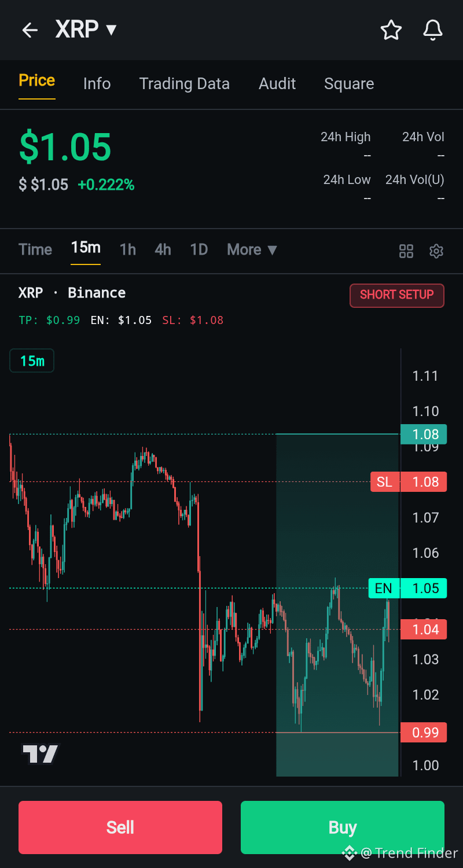Select the 1D chart interval
The width and height of the screenshot is (463, 868).
199,249
